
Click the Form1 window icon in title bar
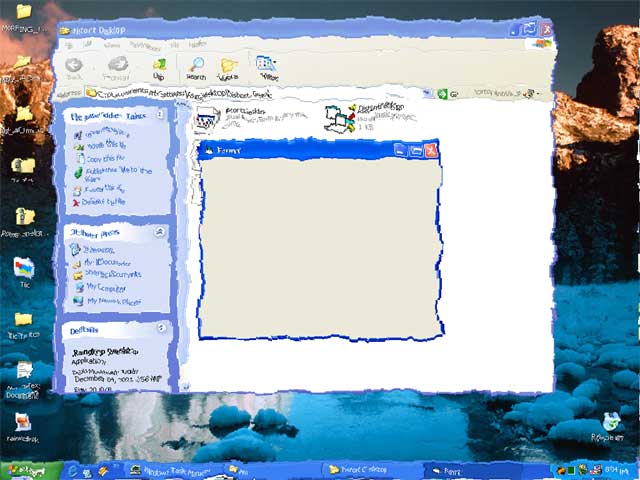click(209, 151)
